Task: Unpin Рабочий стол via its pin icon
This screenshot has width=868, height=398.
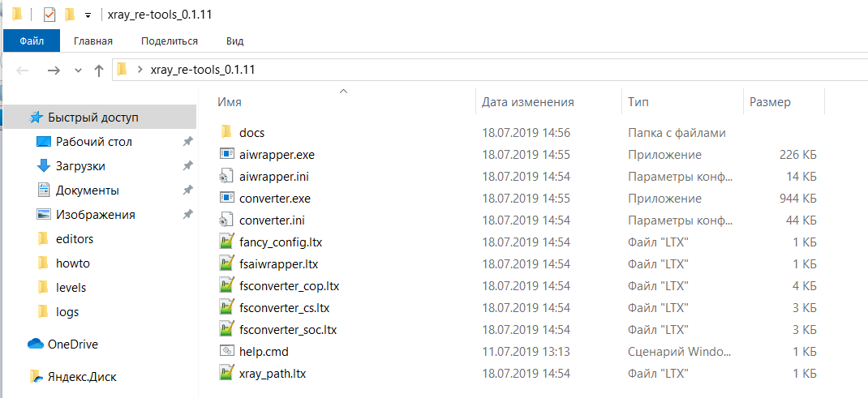Action: 187,142
